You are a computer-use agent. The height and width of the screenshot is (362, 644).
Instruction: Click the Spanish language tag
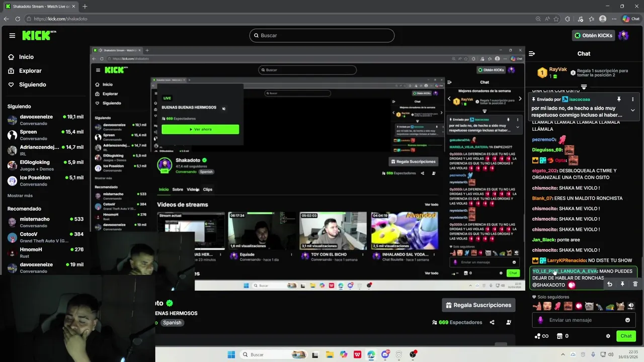(x=172, y=323)
